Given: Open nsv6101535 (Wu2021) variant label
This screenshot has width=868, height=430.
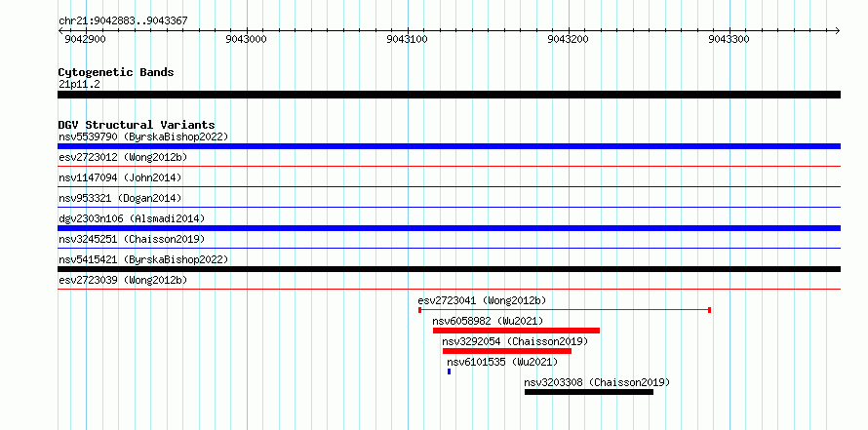Looking at the screenshot, I should 502,362.
